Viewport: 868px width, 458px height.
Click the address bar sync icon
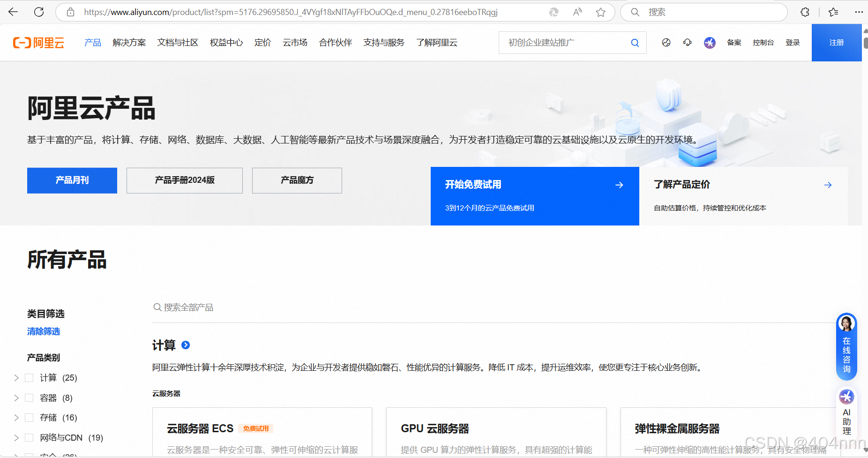[x=554, y=12]
